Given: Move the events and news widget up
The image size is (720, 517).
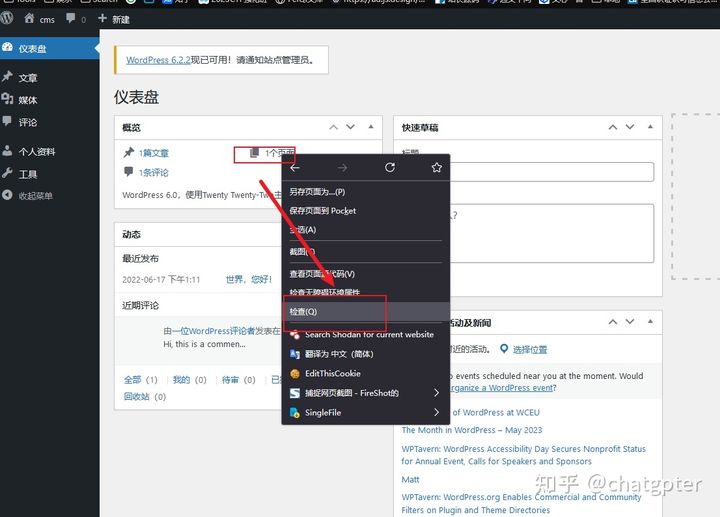Looking at the screenshot, I should coord(613,322).
